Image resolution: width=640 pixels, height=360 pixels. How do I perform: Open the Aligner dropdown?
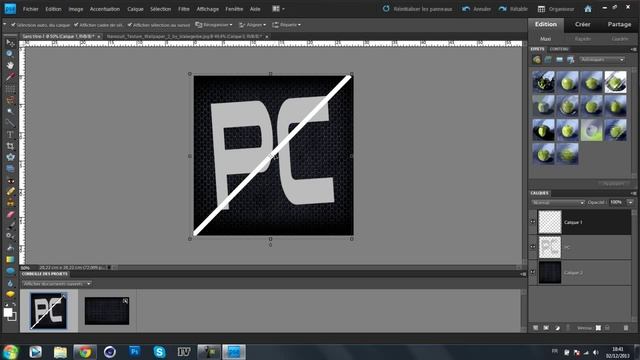click(x=252, y=25)
